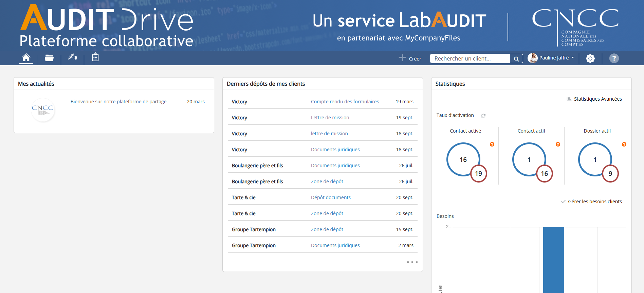This screenshot has width=644, height=293.
Task: Click the CNCC logo in header
Action: [575, 27]
